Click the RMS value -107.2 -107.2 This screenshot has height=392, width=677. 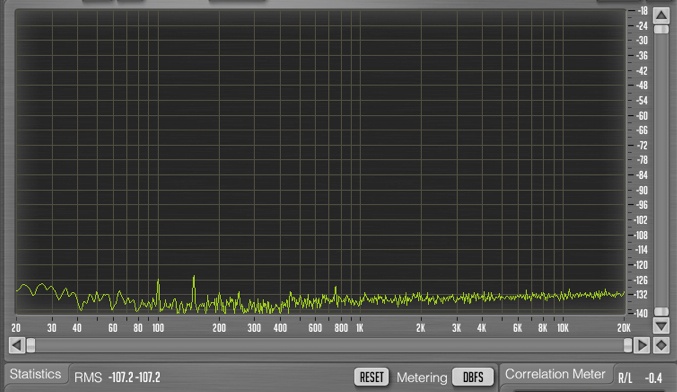(x=134, y=377)
